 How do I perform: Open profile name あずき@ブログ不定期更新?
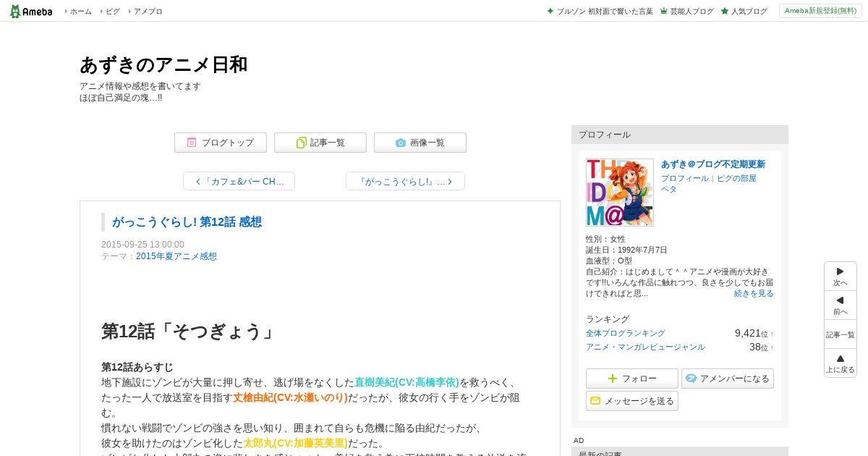pyautogui.click(x=713, y=164)
